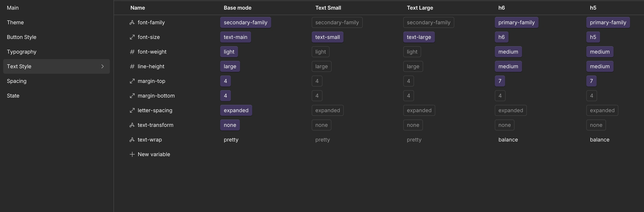The width and height of the screenshot is (644, 212).
Task: Click the New variable button
Action: click(154, 155)
